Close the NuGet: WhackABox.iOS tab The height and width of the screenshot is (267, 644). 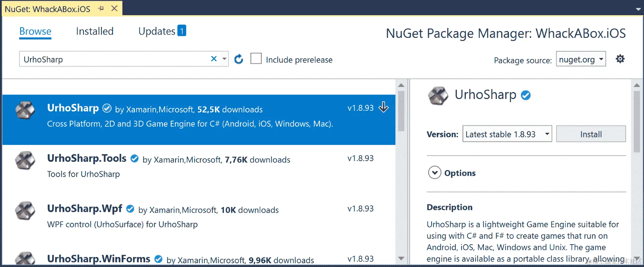[114, 8]
